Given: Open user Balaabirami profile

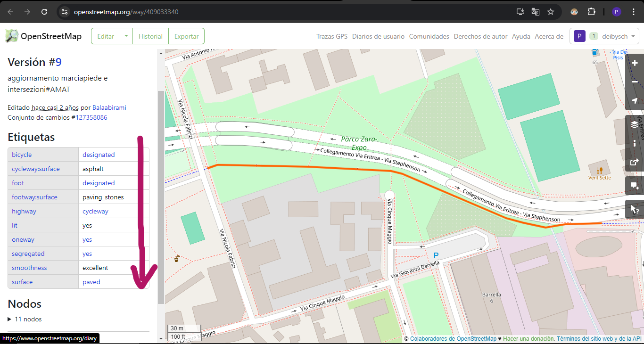Looking at the screenshot, I should 109,107.
